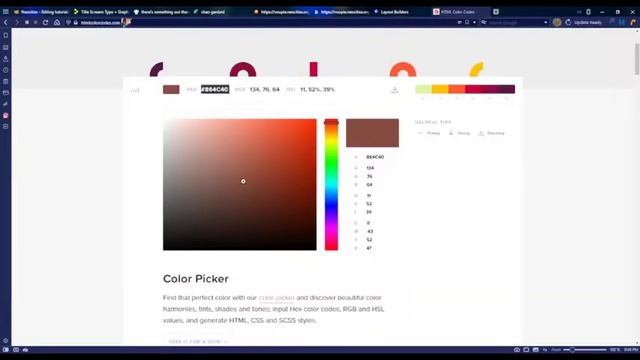Open the browser home page
The image size is (640, 360).
(57, 22)
